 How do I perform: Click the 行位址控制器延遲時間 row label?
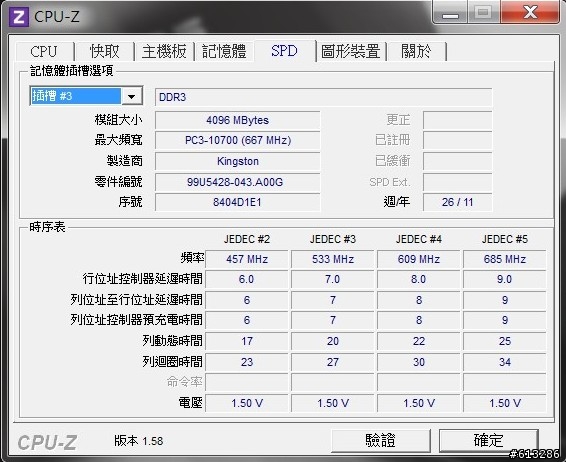(143, 279)
